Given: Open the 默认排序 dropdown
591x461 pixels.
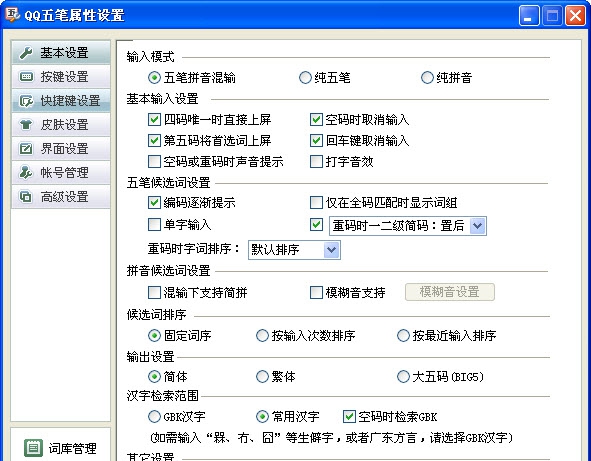Looking at the screenshot, I should coord(294,250).
